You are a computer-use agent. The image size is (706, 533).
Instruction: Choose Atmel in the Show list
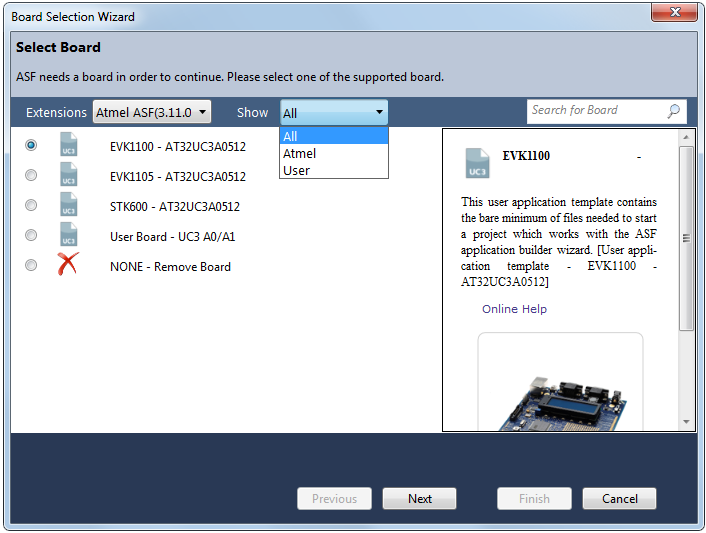point(334,154)
